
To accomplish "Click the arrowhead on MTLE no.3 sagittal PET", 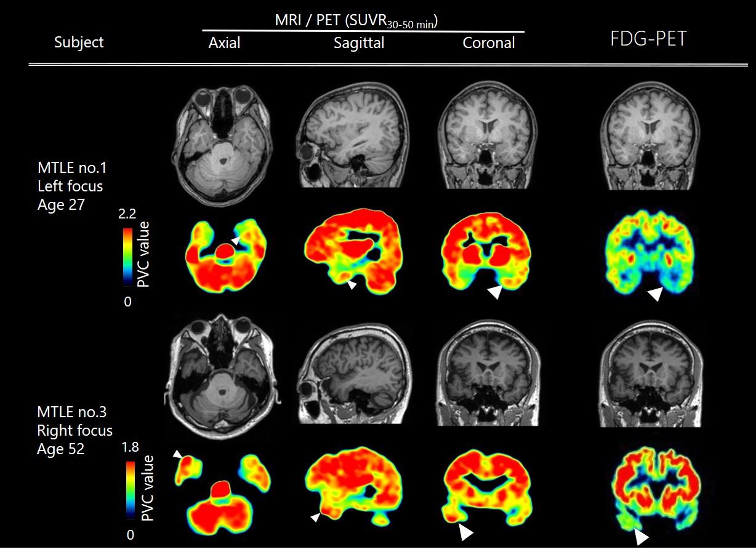I will tap(315, 518).
